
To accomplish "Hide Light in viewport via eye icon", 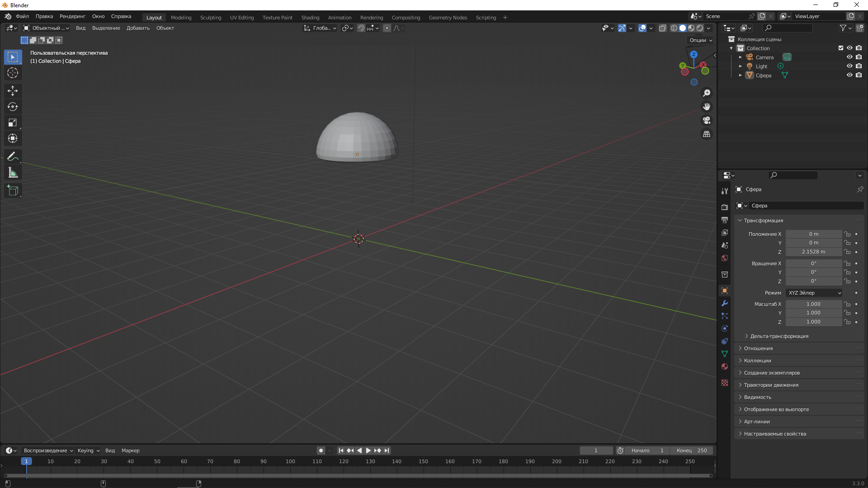I will click(x=849, y=66).
